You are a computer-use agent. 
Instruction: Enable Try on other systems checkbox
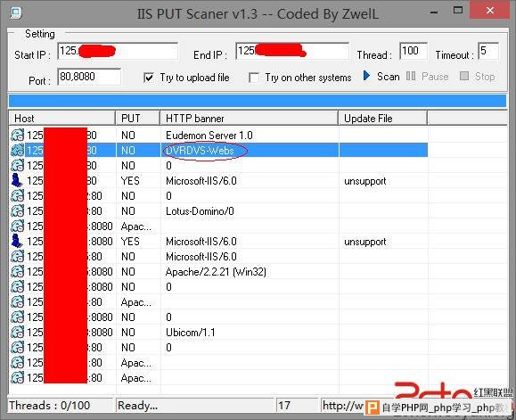click(x=254, y=78)
